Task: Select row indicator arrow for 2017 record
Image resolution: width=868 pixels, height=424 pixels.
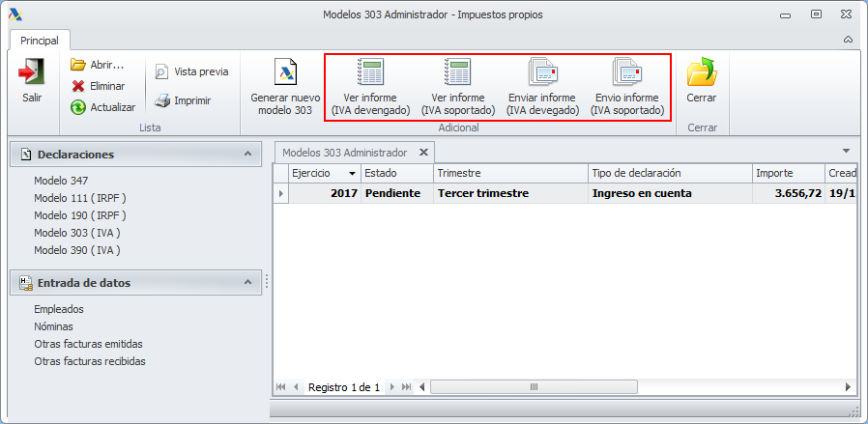Action: (281, 193)
